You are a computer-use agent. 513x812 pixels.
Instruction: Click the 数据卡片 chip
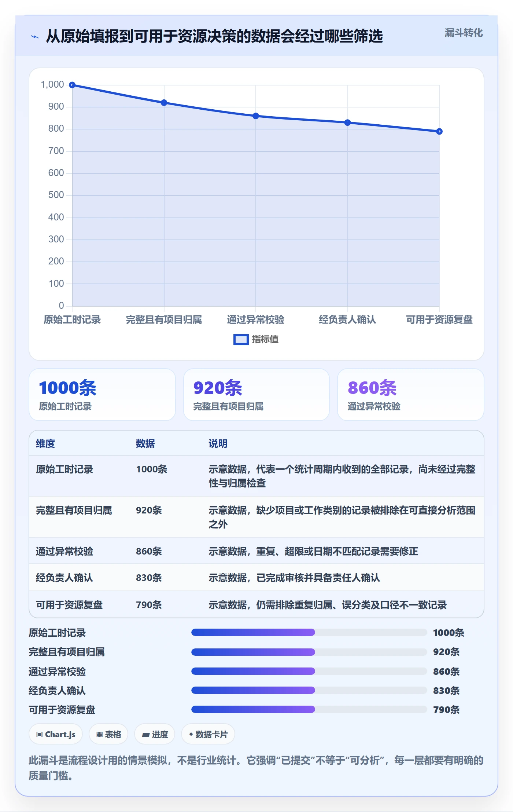tap(208, 734)
